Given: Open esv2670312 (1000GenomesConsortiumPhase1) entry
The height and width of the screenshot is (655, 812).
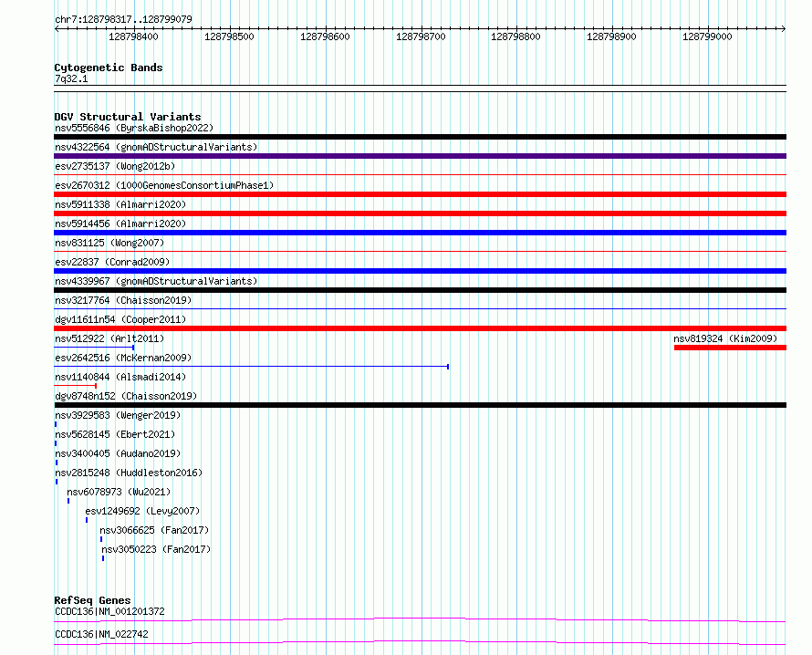Looking at the screenshot, I should (x=164, y=185).
